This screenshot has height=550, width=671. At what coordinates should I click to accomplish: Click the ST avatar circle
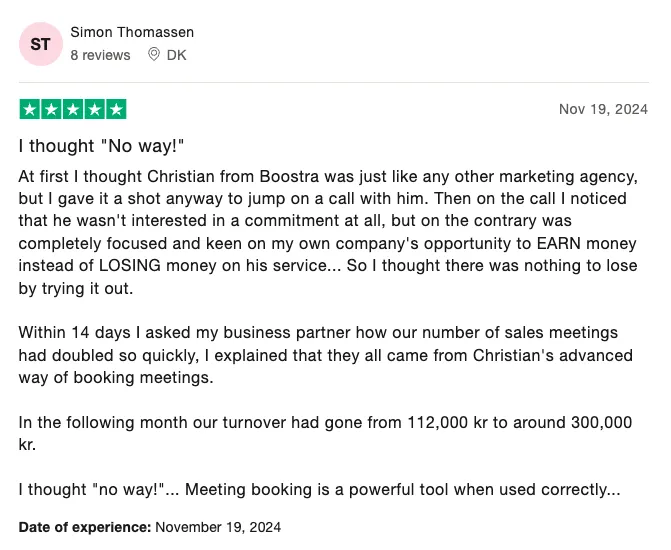(41, 44)
